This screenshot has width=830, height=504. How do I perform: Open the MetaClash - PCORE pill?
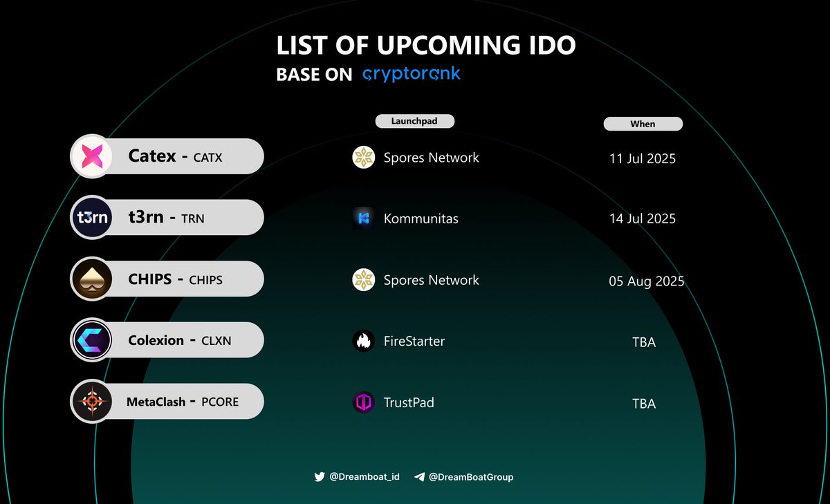(167, 402)
